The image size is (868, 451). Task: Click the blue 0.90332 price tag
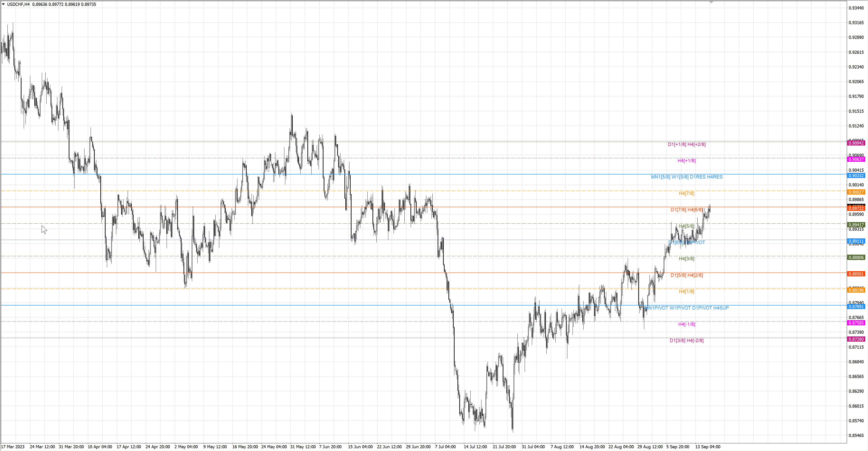click(856, 176)
